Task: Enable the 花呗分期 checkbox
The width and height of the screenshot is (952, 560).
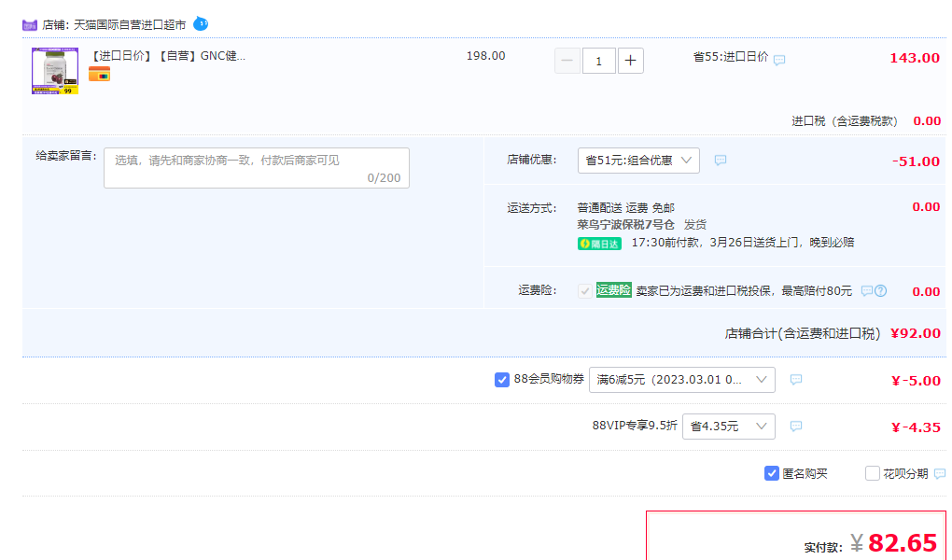Action: [872, 473]
